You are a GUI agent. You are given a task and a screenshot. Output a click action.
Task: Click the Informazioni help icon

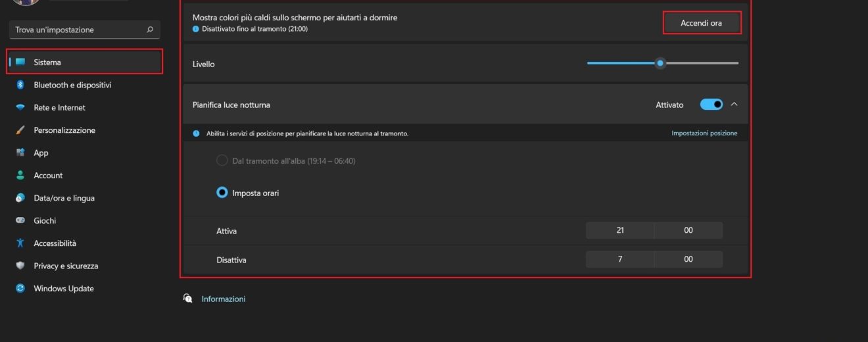[x=188, y=299]
